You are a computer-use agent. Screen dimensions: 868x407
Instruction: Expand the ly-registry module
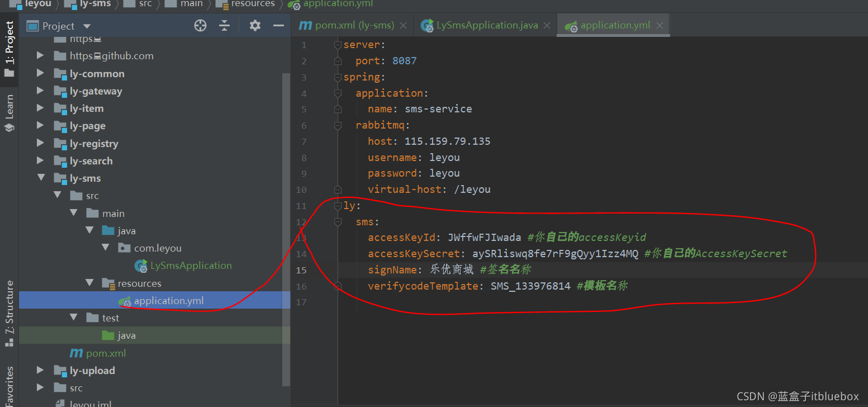click(40, 143)
